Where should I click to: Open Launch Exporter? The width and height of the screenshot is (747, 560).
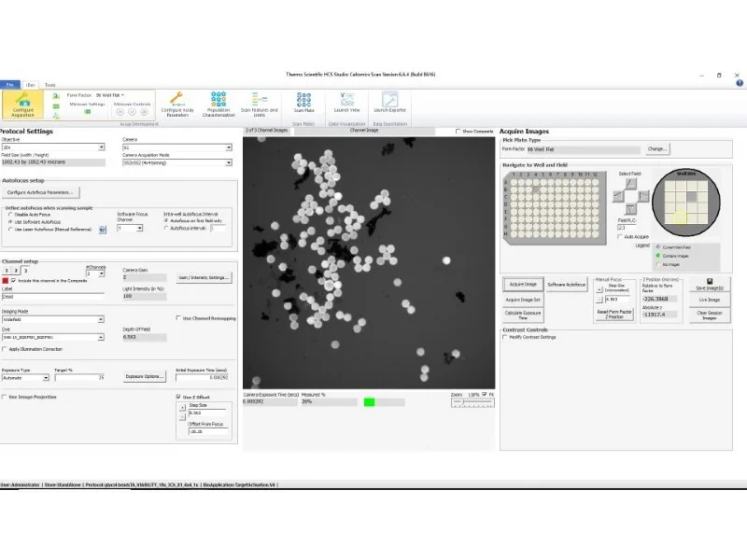coord(388,105)
